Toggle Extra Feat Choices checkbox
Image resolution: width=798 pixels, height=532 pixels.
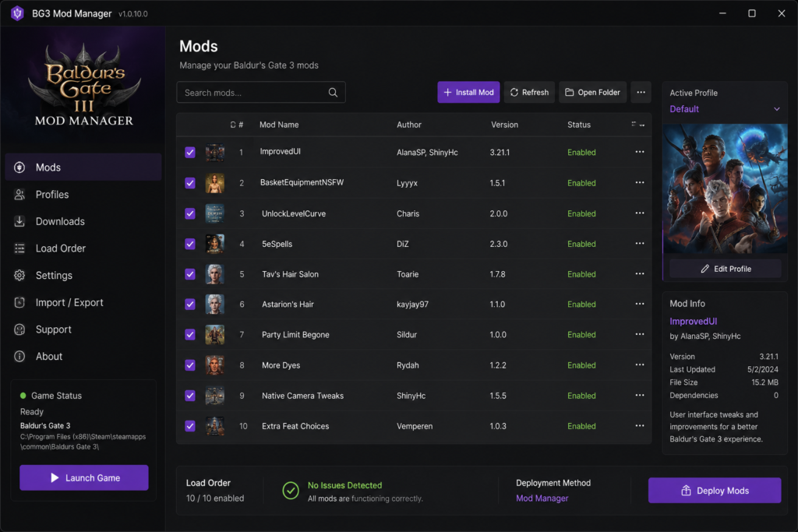coord(190,426)
